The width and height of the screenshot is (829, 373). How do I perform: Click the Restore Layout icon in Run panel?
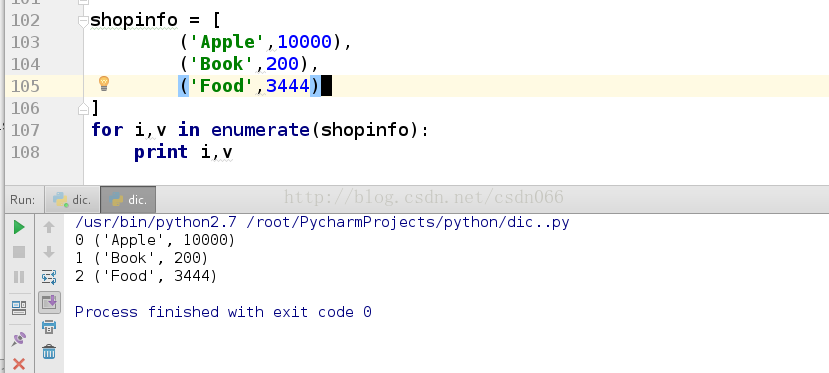pos(19,307)
